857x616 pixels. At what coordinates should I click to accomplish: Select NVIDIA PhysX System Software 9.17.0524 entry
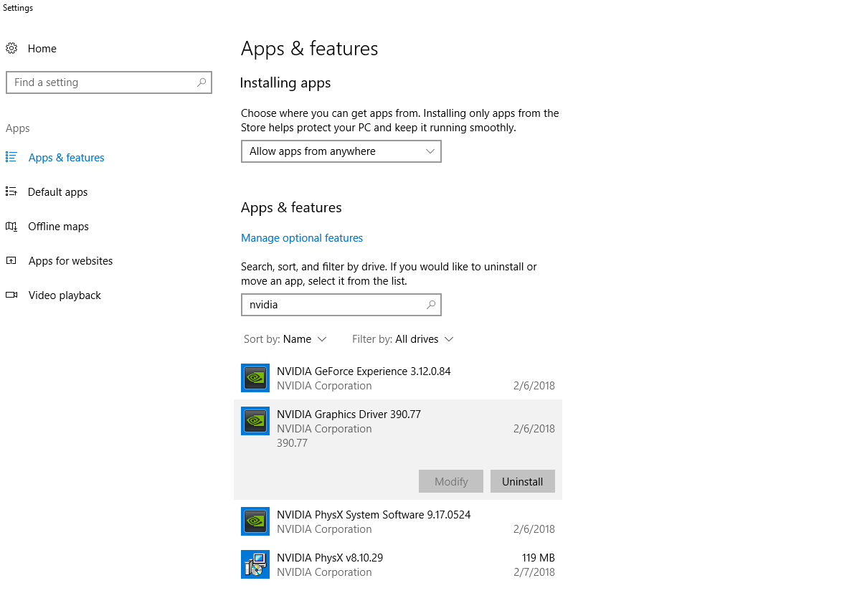[x=398, y=521]
